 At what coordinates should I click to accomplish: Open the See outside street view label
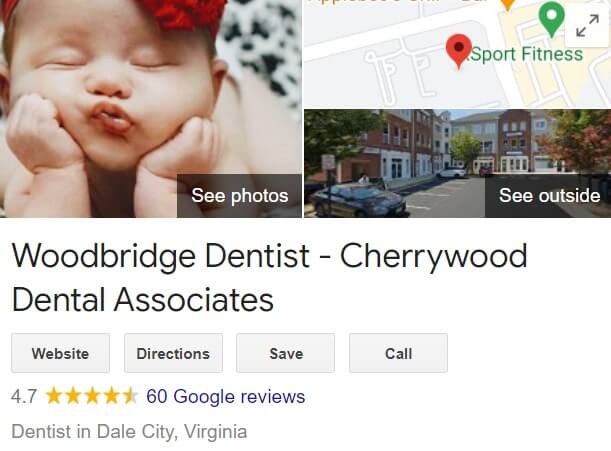[x=549, y=195]
